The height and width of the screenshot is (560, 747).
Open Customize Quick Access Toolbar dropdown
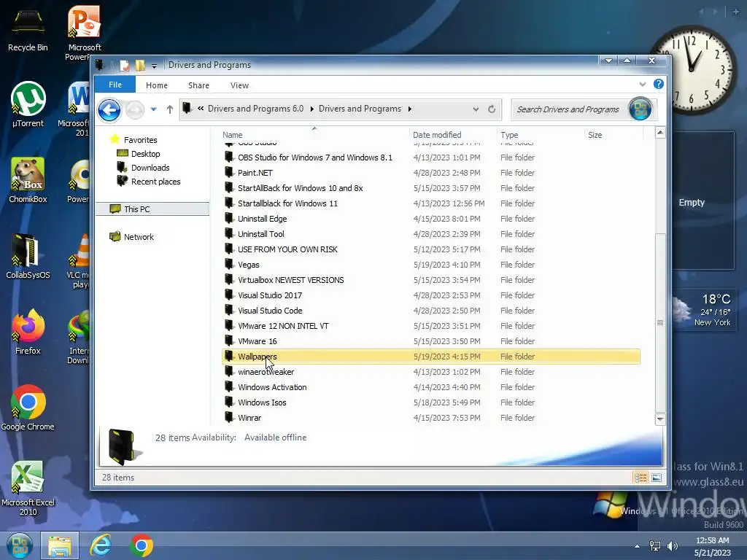click(154, 66)
